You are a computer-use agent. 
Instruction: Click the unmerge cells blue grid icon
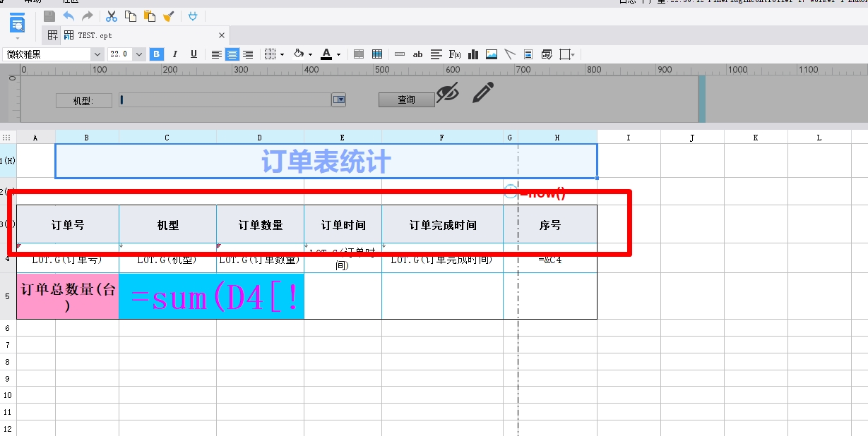pos(377,54)
